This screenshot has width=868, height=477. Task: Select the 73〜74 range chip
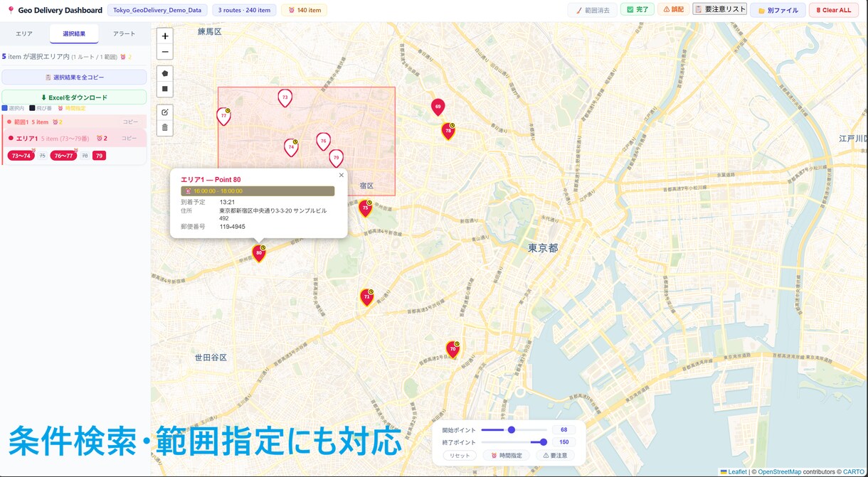pyautogui.click(x=21, y=156)
